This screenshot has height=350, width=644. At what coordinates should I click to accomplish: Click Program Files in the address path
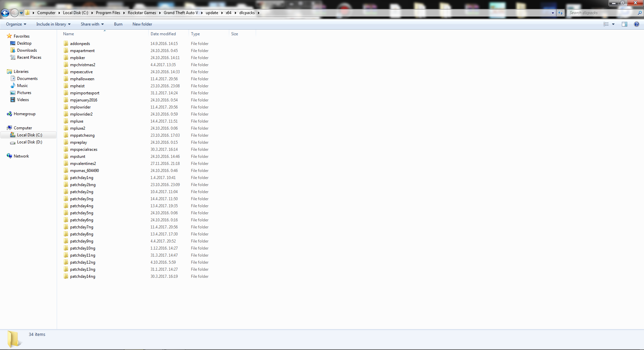pos(108,13)
